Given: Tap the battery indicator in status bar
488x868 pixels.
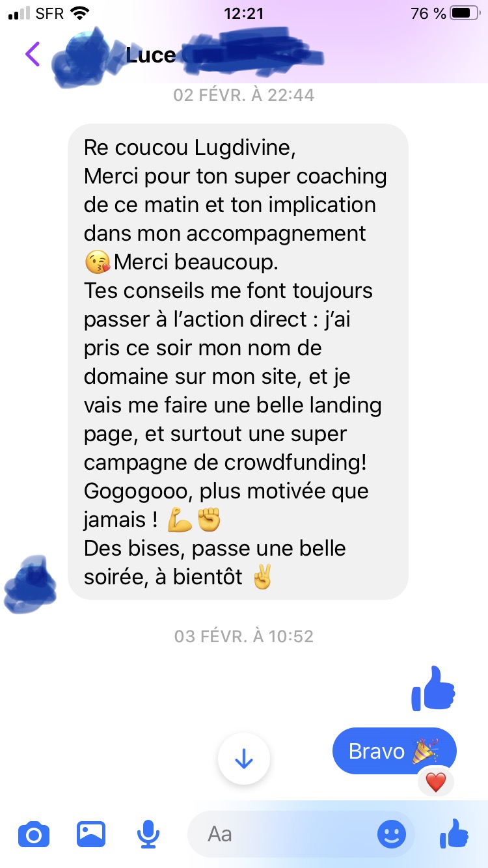Looking at the screenshot, I should pos(465,13).
